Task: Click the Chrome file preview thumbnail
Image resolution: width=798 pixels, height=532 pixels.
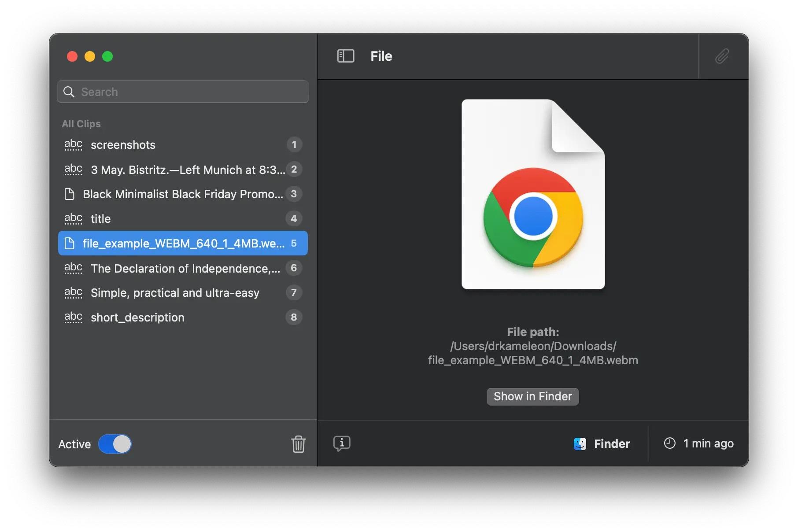Action: 533,194
